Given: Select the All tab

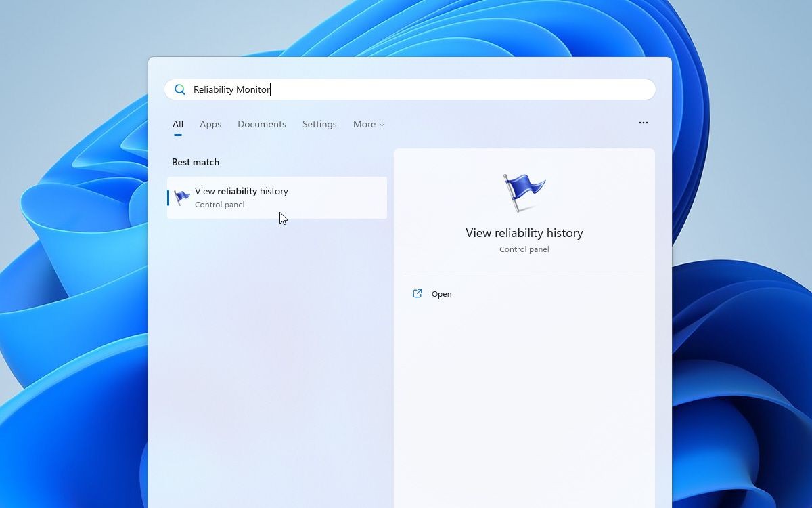Looking at the screenshot, I should pyautogui.click(x=178, y=124).
